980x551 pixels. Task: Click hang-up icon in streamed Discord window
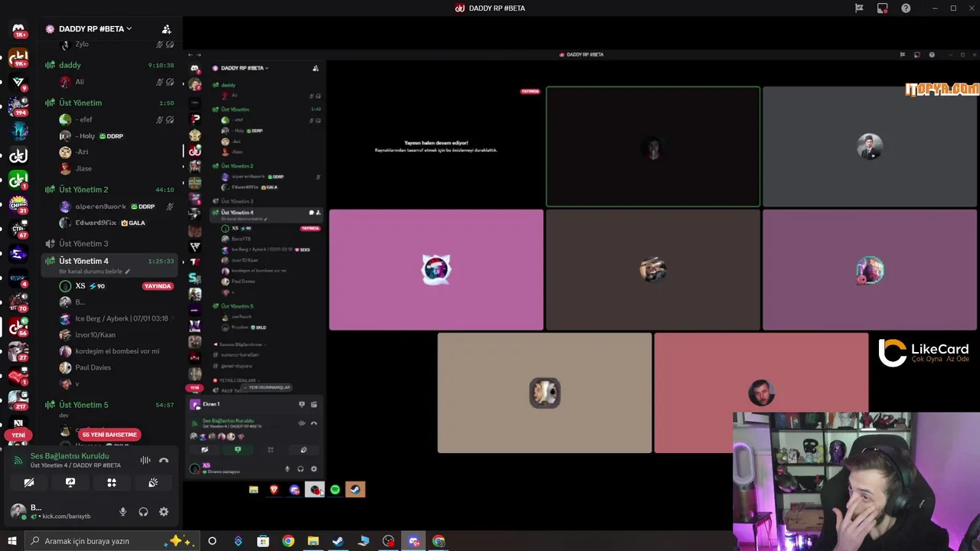click(313, 423)
